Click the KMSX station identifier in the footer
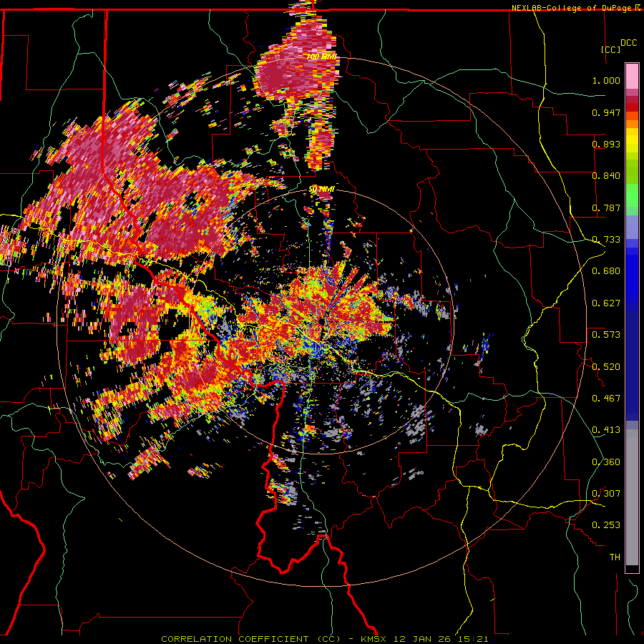The image size is (644, 644). (x=375, y=639)
